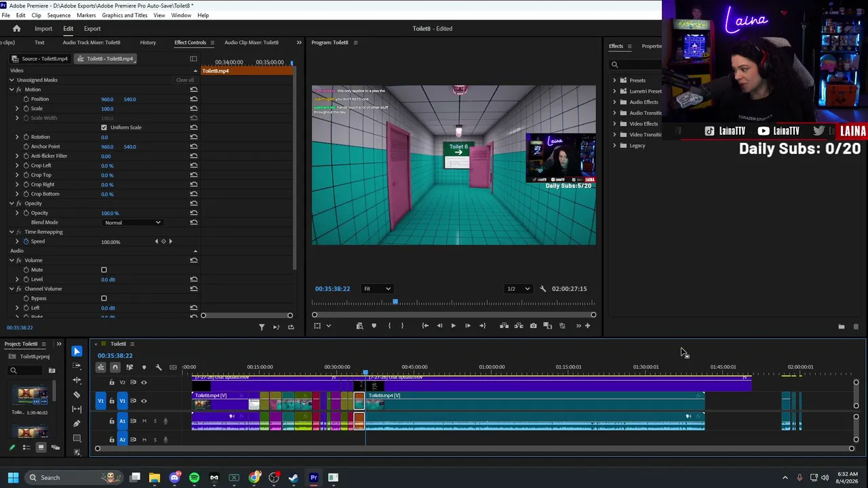Uncheck the Uniform Scale checkbox

(x=104, y=127)
